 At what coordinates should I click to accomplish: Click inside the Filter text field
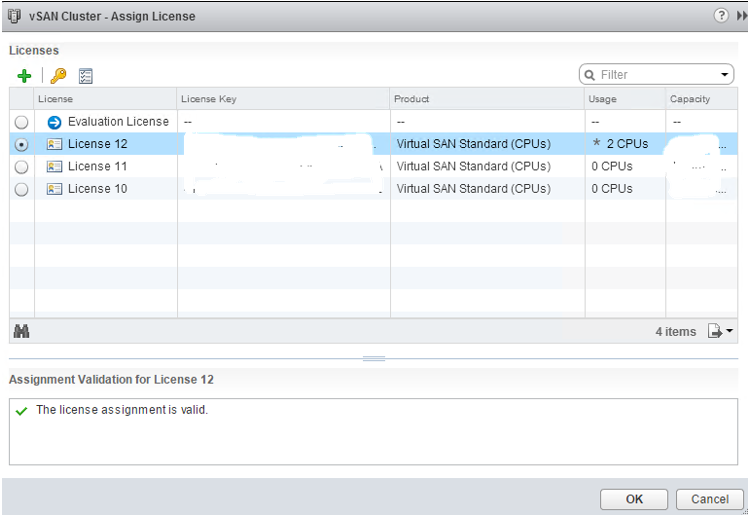pyautogui.click(x=657, y=75)
